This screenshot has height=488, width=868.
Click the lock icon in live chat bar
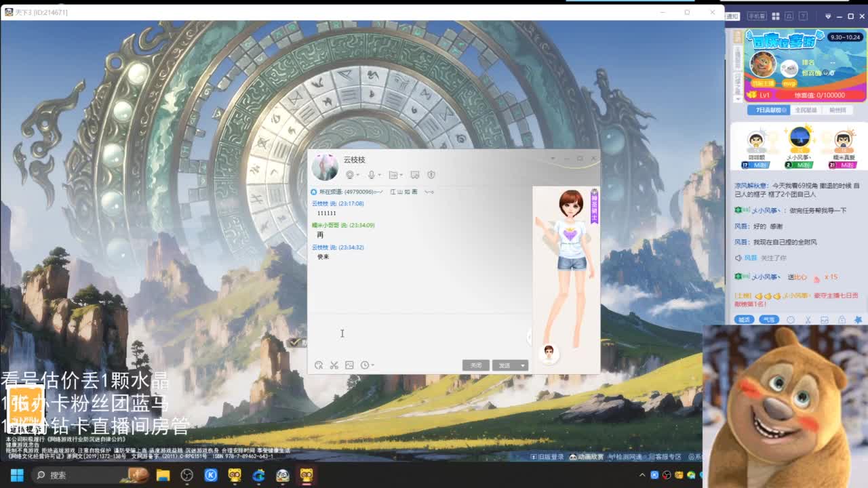pyautogui.click(x=842, y=319)
